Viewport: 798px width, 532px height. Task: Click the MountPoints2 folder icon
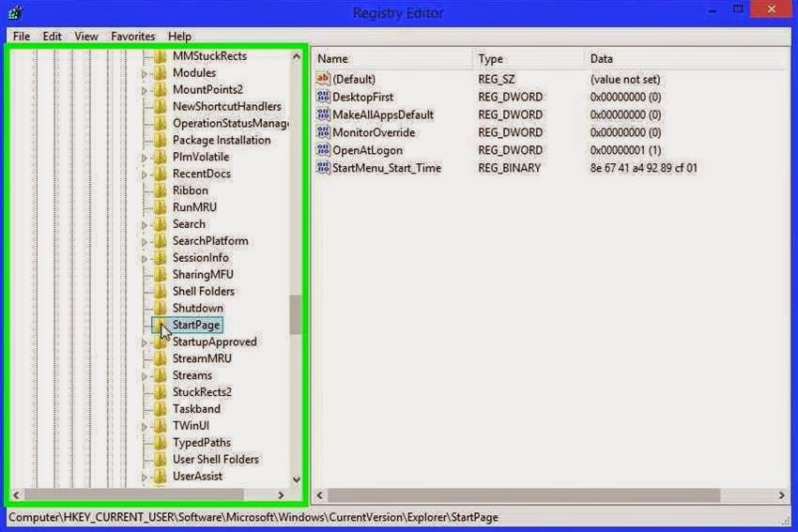[x=161, y=89]
